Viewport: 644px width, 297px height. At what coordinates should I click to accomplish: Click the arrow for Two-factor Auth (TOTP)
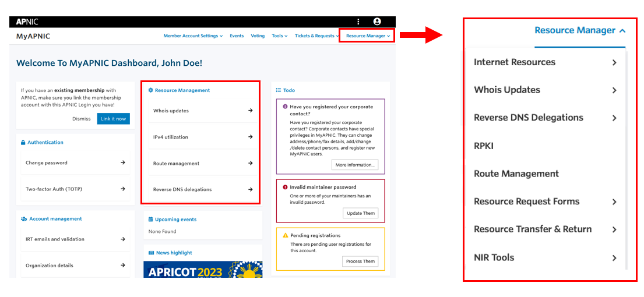[x=123, y=189]
